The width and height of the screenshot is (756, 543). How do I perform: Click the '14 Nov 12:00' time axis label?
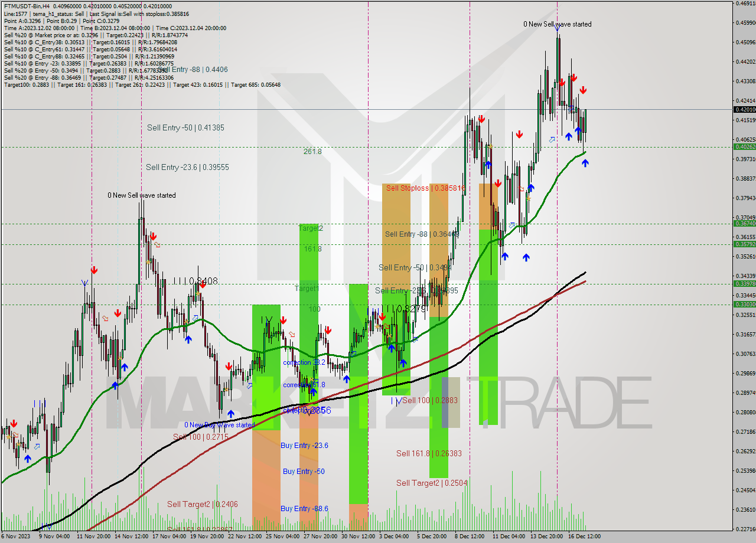click(x=131, y=537)
